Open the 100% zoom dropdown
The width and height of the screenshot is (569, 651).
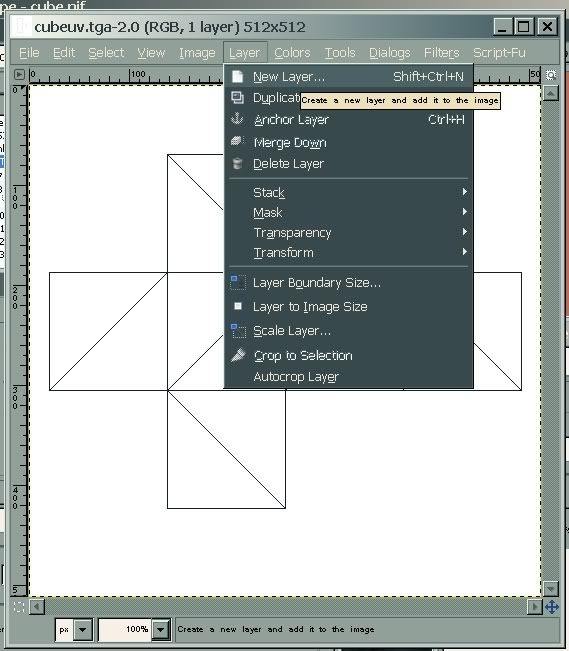point(160,629)
